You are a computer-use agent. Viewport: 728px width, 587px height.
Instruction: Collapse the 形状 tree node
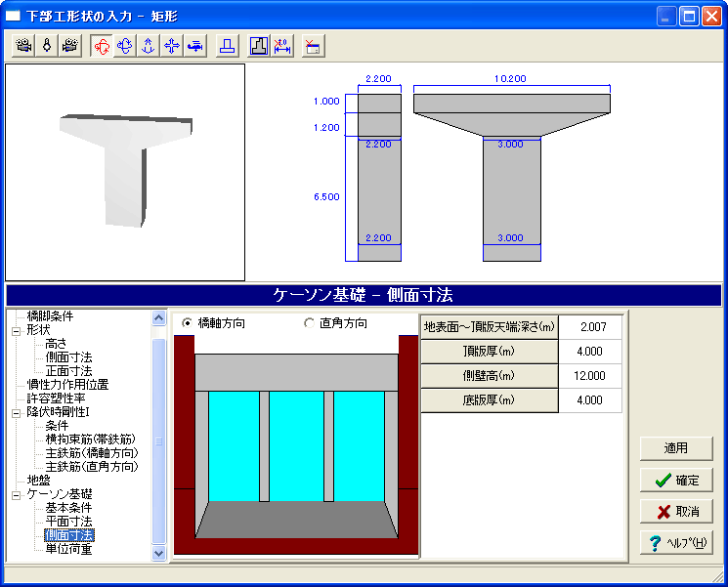point(17,331)
